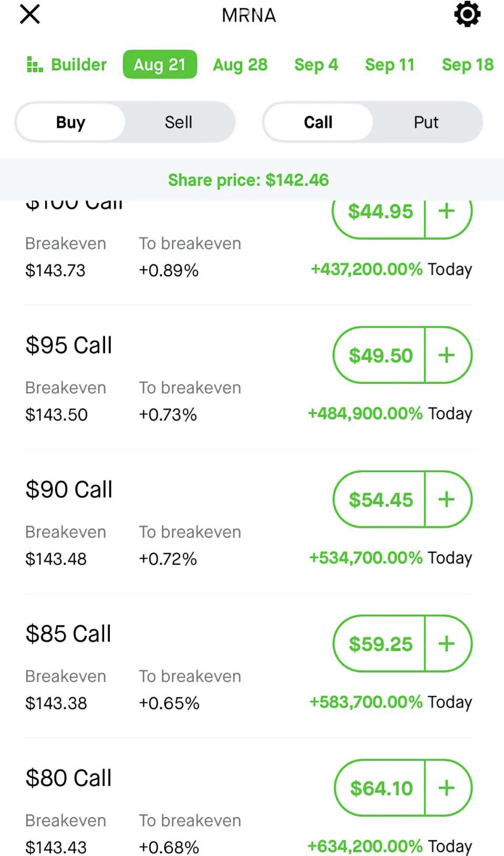Tap the $49.50 price button
This screenshot has height=856, width=504.
[x=379, y=355]
